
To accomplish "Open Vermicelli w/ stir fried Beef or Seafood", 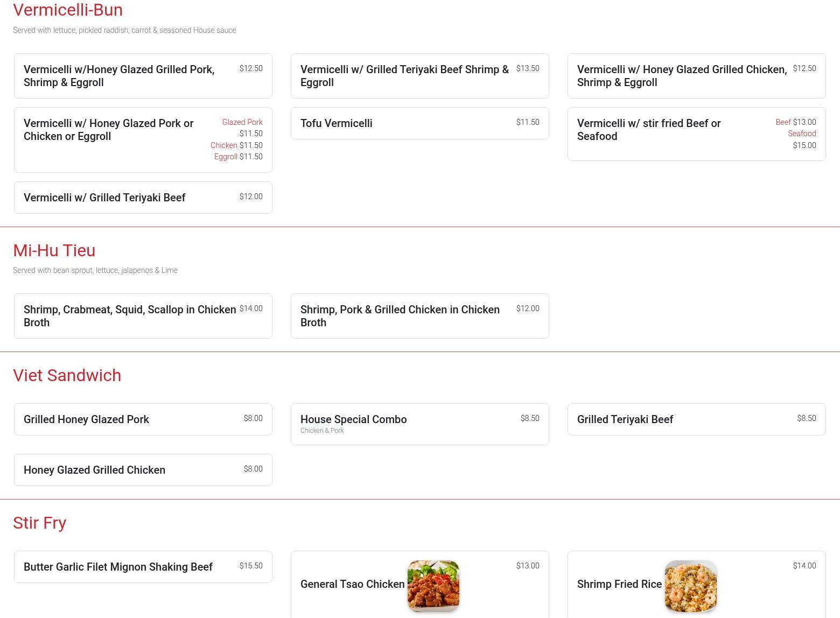I will click(x=697, y=134).
